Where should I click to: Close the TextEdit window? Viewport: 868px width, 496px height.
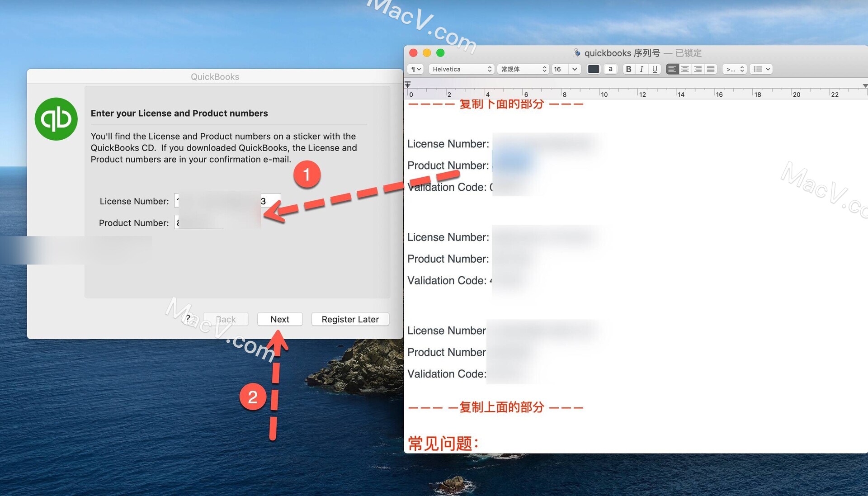click(413, 53)
